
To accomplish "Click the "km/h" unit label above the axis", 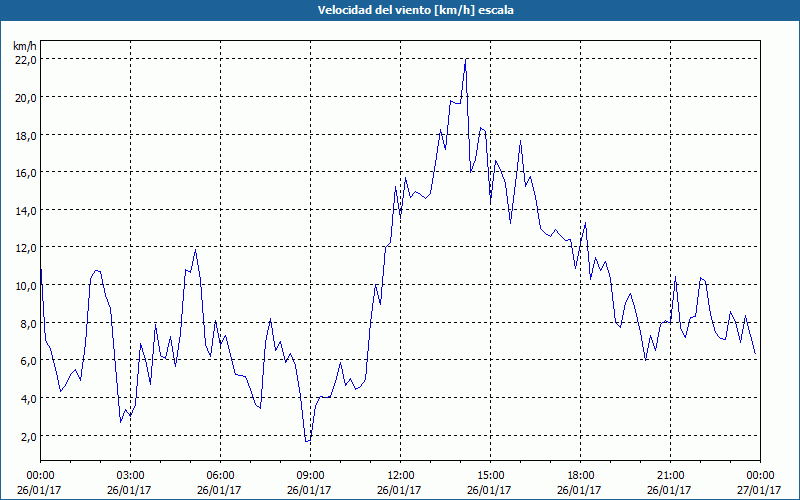I will [x=25, y=46].
